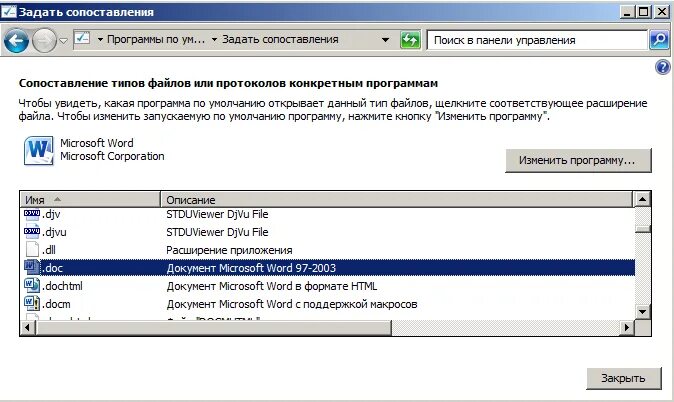Focus the Поиск в панели управления field
This screenshot has width=674, height=402.
537,40
